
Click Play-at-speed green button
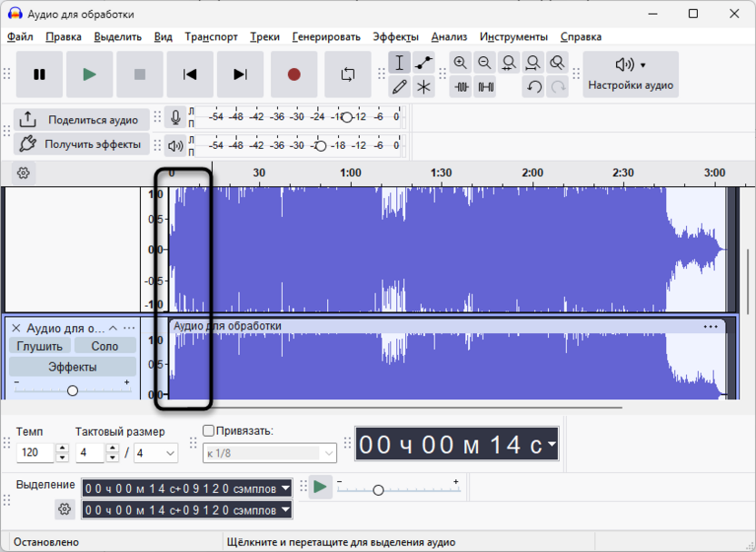pos(320,487)
